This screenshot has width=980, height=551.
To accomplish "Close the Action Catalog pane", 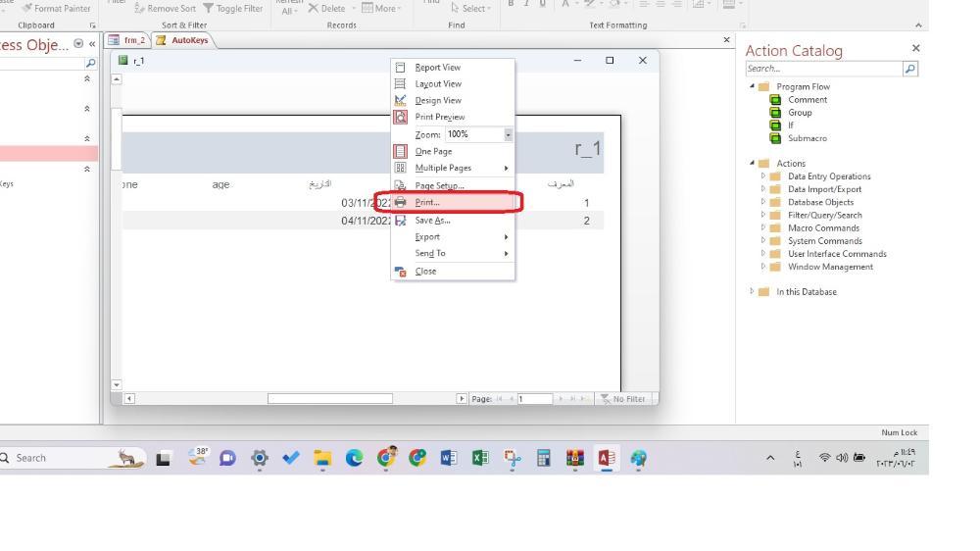I will coord(915,48).
